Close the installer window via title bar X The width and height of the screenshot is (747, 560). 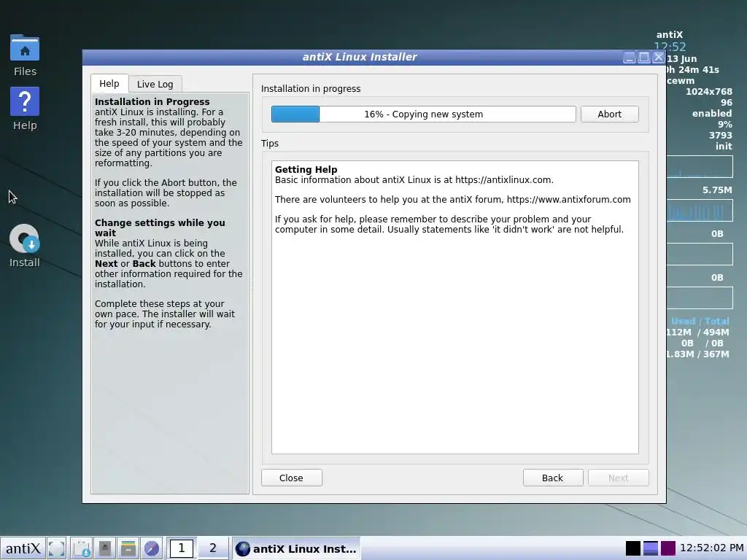659,58
